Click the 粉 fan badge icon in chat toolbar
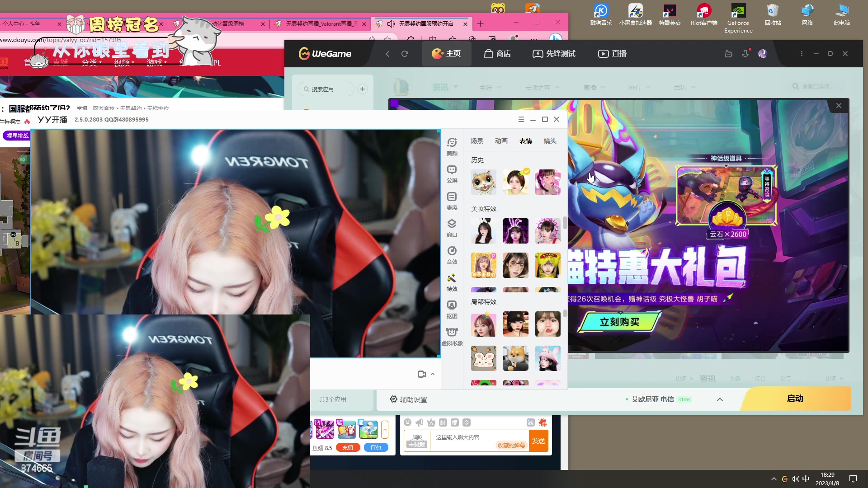The height and width of the screenshot is (488, 868). (443, 422)
